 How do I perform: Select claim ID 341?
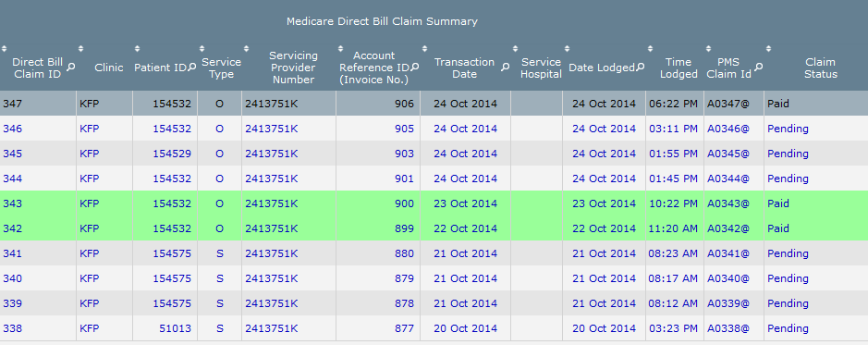point(12,253)
